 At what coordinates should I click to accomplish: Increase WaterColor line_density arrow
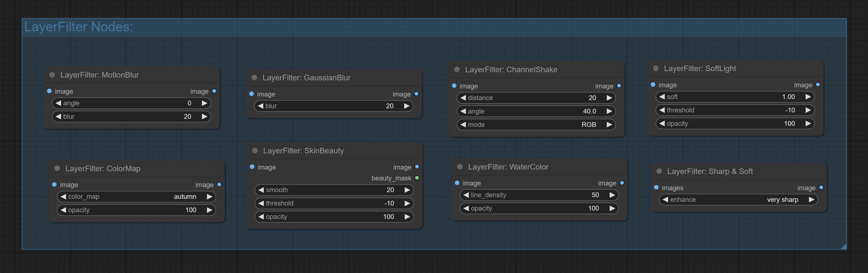612,195
